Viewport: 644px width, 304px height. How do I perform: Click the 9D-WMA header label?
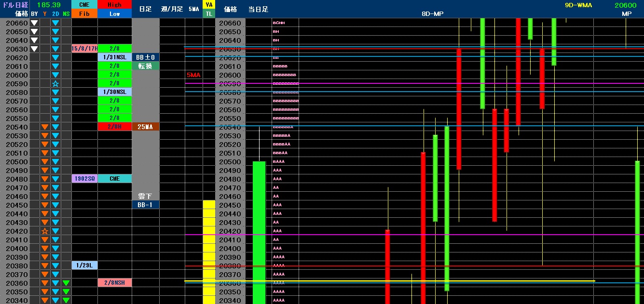click(x=578, y=5)
